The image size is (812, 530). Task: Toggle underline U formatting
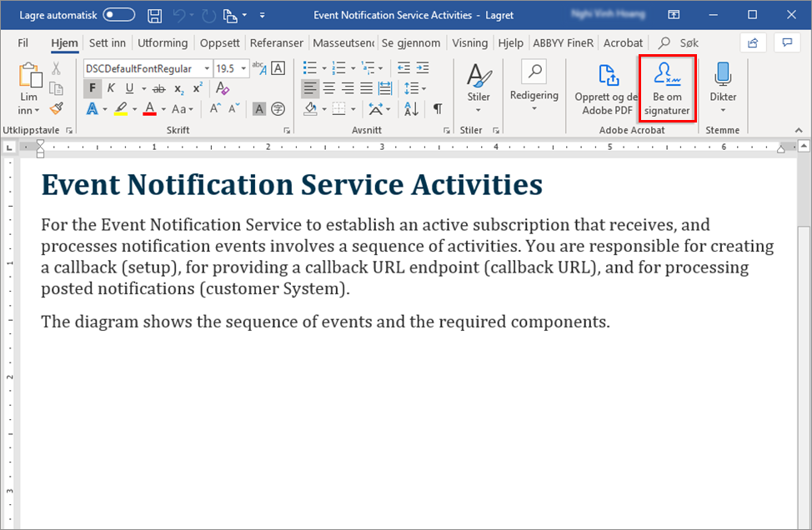point(129,88)
